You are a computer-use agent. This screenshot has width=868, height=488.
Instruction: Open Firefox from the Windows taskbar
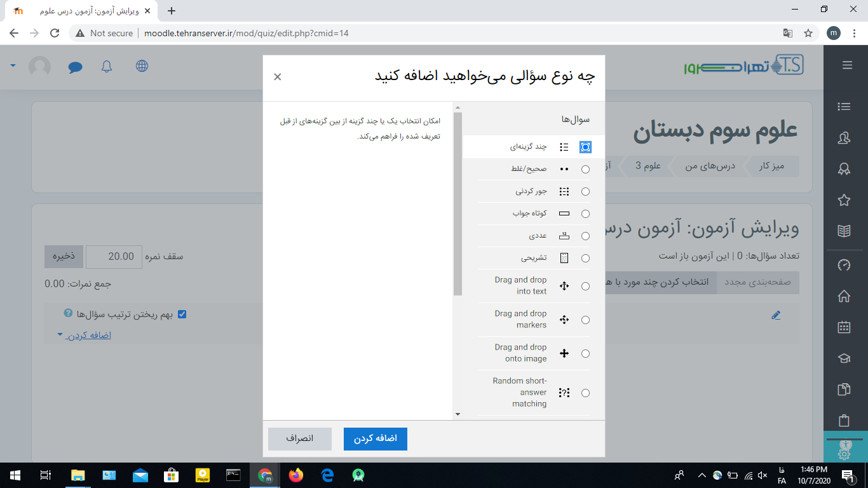click(x=296, y=475)
